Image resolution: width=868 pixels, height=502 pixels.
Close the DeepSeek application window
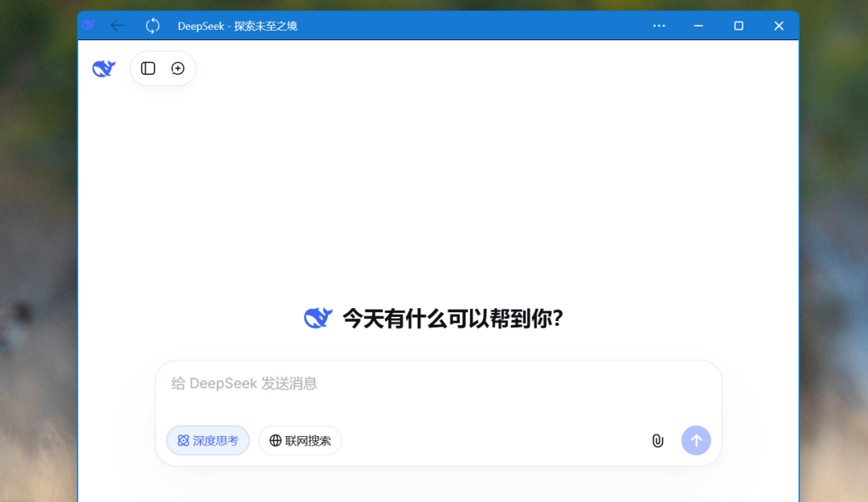[x=778, y=25]
